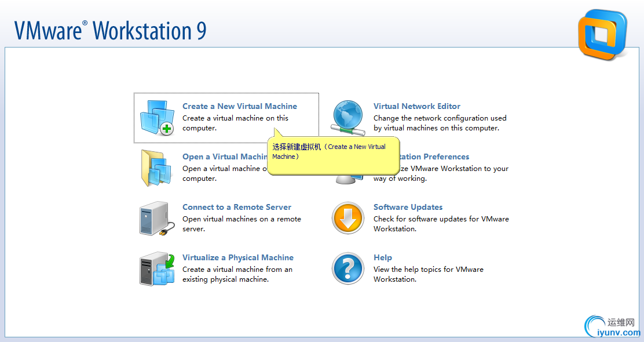Viewport: 644px width, 342px height.
Task: Click the Virtual Network Editor globe icon
Action: [348, 118]
